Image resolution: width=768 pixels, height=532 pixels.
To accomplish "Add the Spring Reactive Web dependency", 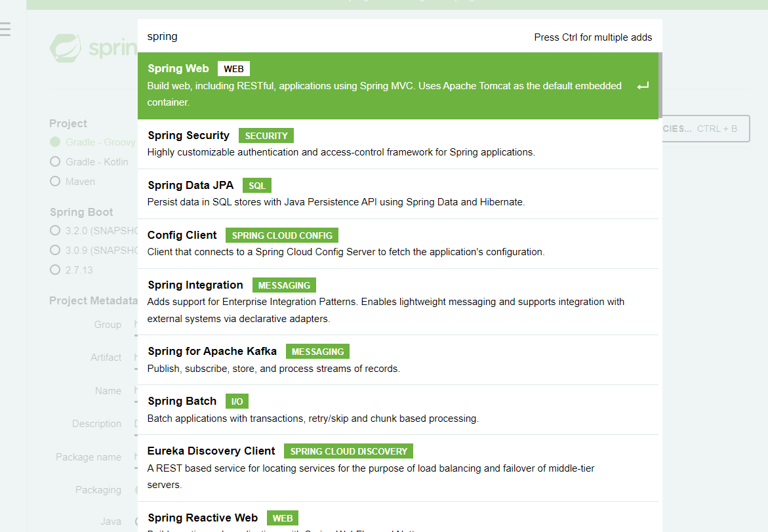I will 397,518.
